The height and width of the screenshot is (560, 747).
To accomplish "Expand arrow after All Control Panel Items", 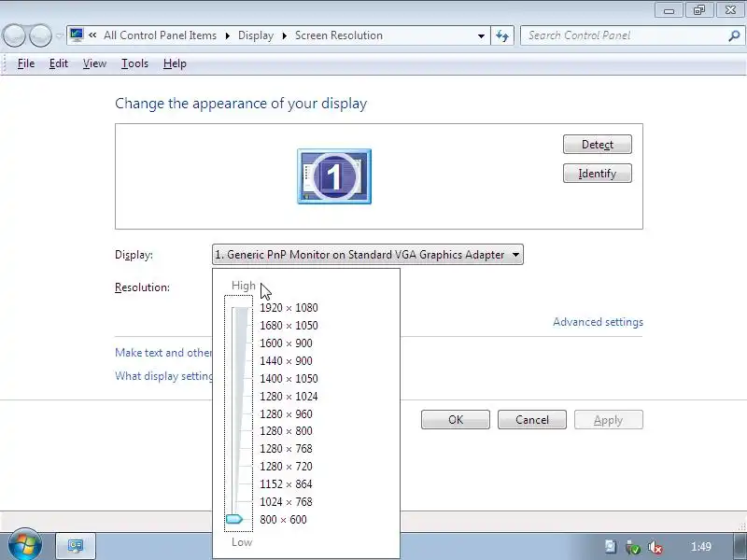I will tap(227, 35).
